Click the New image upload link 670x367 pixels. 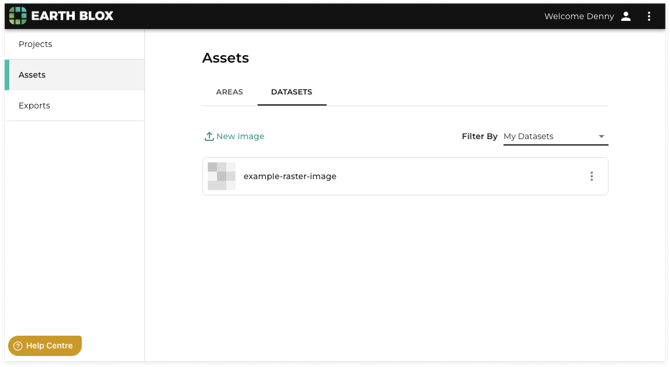pos(234,136)
